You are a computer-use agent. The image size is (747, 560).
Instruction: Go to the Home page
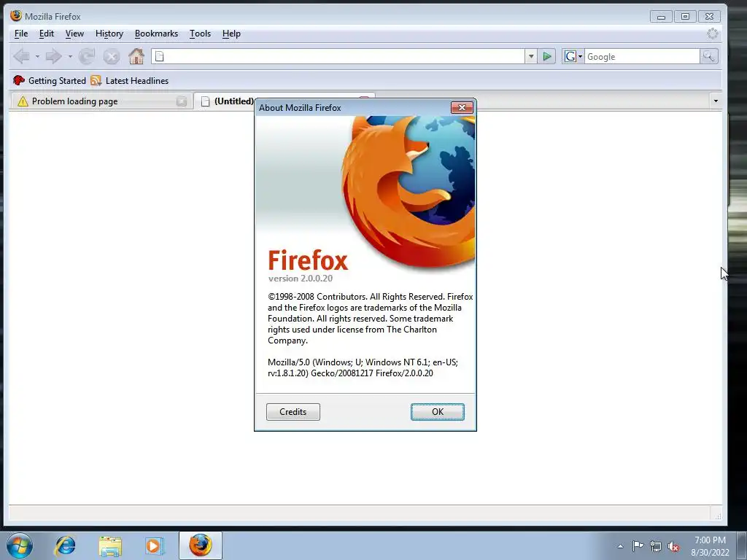coord(136,56)
